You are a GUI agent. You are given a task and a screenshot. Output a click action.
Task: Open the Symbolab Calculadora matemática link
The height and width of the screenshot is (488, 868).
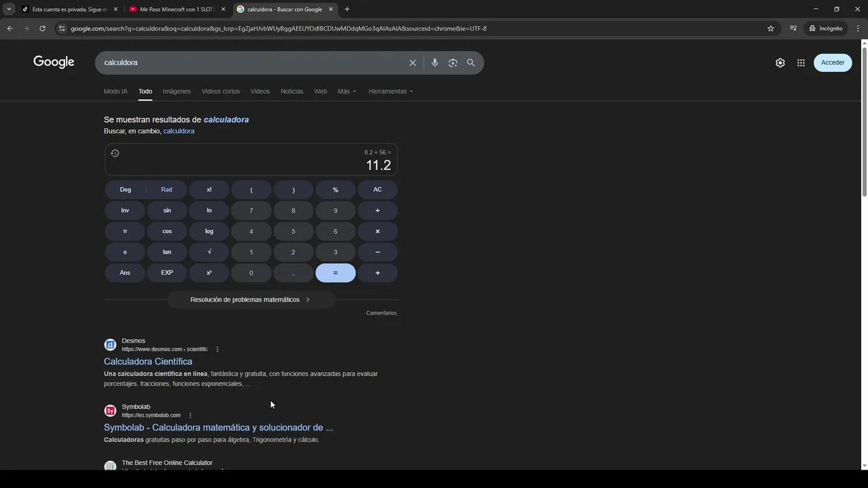click(218, 428)
